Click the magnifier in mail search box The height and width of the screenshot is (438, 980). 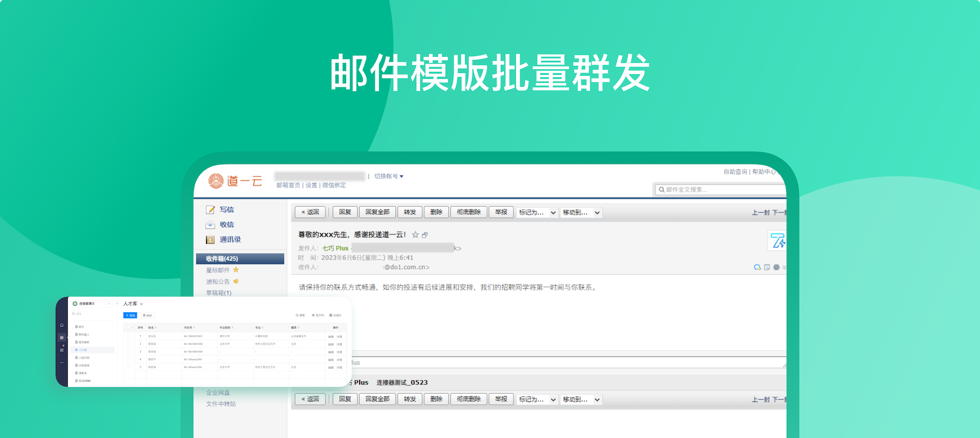[x=661, y=189]
